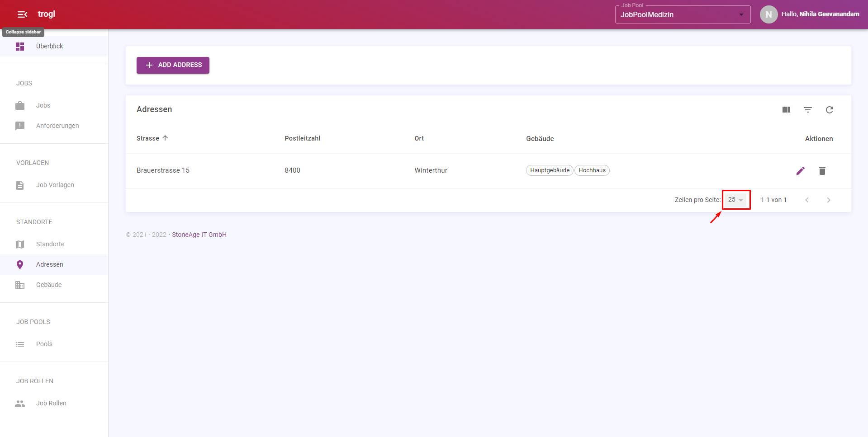This screenshot has width=868, height=437.
Task: Click the user avatar N
Action: click(x=768, y=14)
